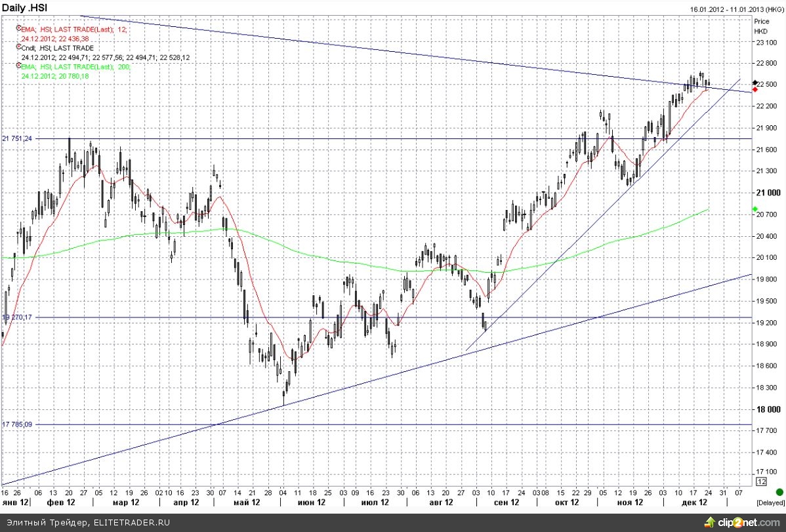
Task: Select the 21 751,24 horizontal level label
Action: (18, 138)
